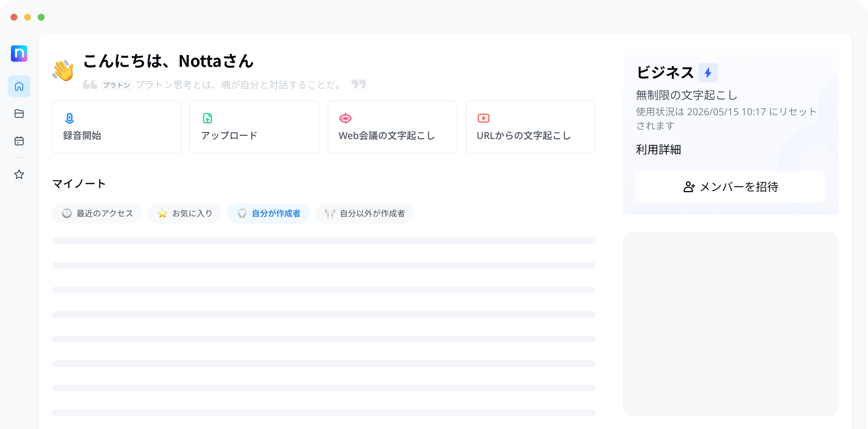
Task: Click the waving hand emoji
Action: [x=63, y=70]
